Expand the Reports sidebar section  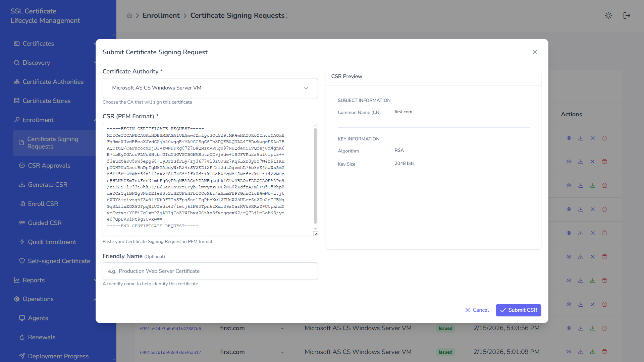click(33, 280)
